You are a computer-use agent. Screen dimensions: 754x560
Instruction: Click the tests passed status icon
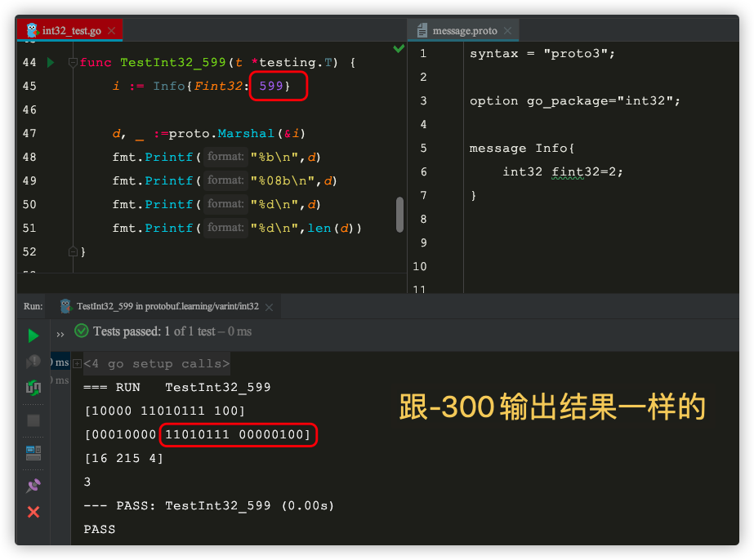point(81,331)
